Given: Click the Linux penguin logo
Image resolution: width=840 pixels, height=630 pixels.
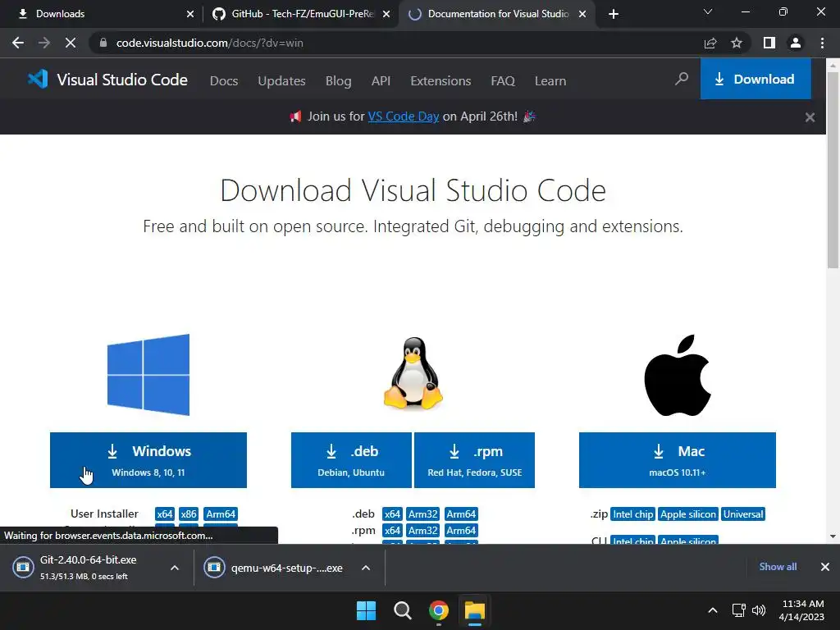Looking at the screenshot, I should tap(413, 373).
